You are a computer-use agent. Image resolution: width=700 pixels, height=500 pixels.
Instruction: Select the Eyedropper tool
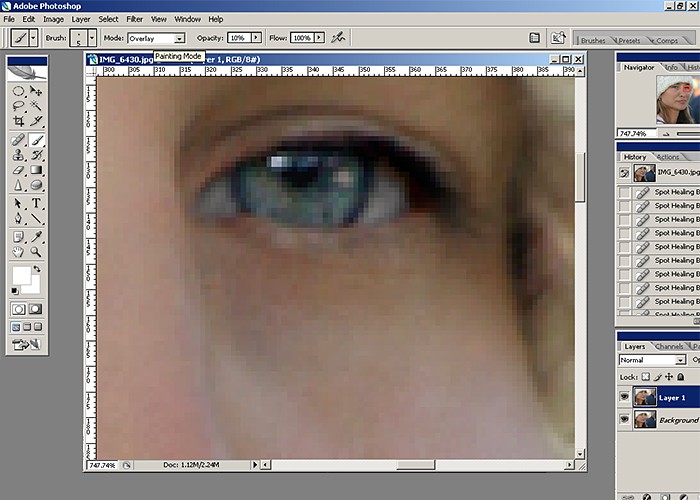[36, 237]
